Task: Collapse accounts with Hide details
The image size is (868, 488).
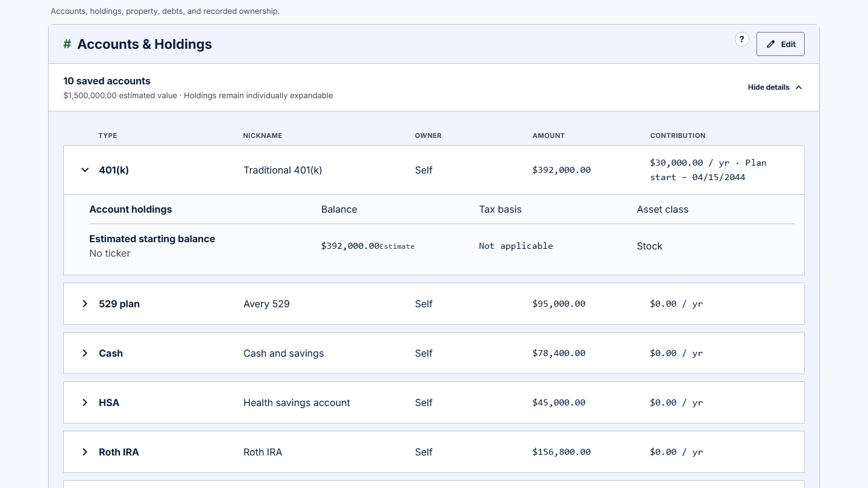Action: click(x=775, y=87)
